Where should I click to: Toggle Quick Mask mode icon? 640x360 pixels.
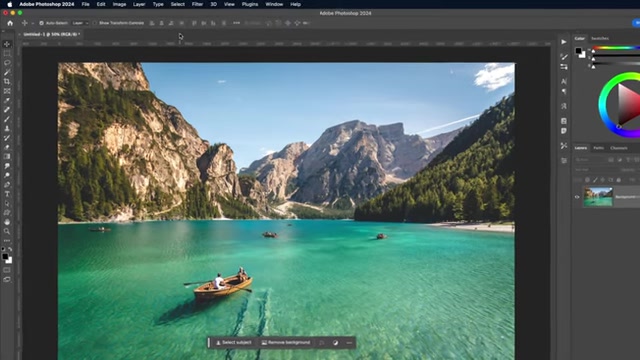7,270
